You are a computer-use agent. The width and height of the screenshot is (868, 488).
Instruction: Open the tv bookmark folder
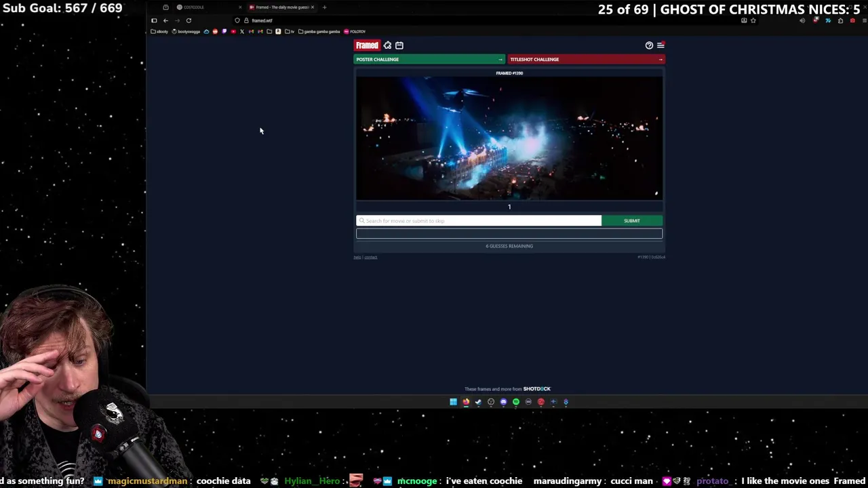pyautogui.click(x=290, y=32)
